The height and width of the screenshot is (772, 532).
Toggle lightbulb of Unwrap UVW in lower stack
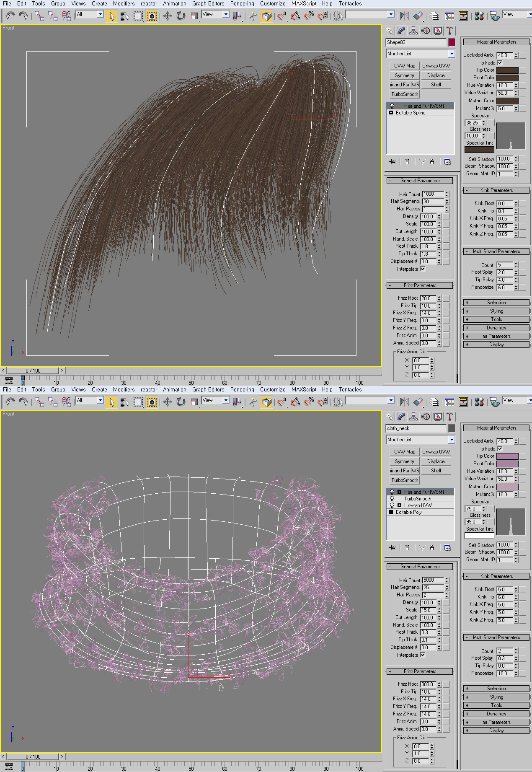click(x=392, y=505)
